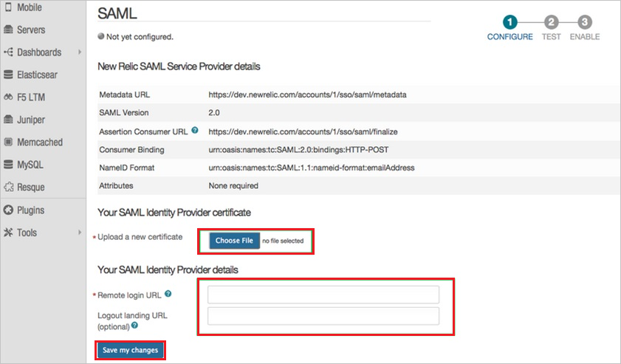Click the 'Not yet configured.' status text
The width and height of the screenshot is (621, 364).
pyautogui.click(x=140, y=37)
